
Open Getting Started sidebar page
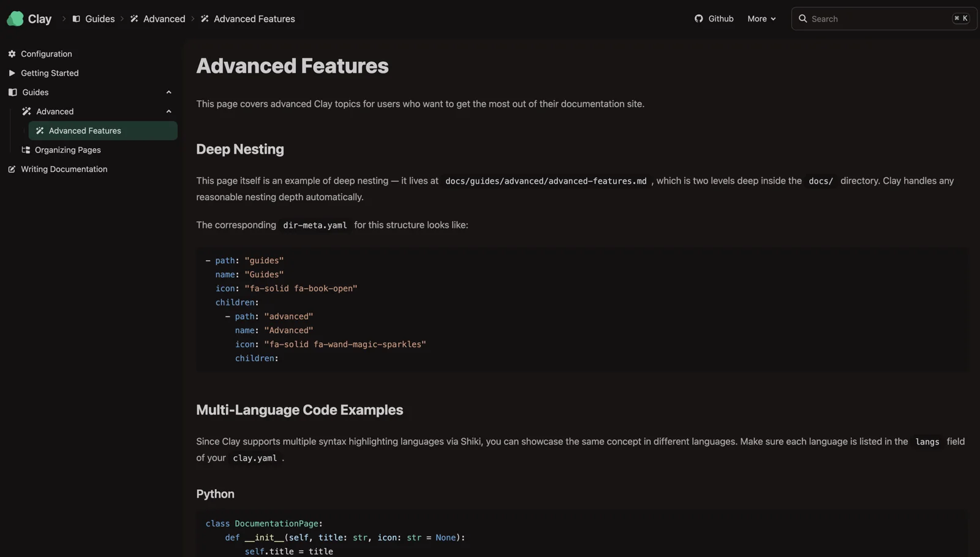(50, 73)
